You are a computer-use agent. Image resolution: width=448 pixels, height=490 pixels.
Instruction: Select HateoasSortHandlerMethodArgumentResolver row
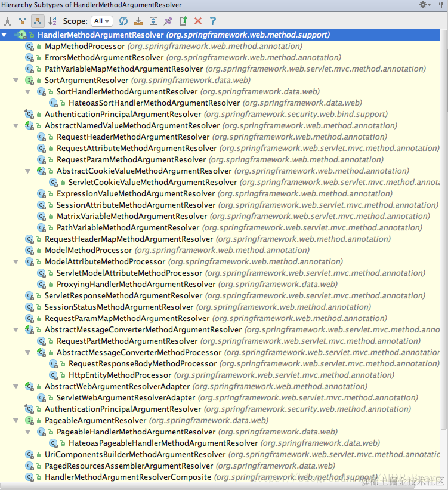(x=220, y=103)
